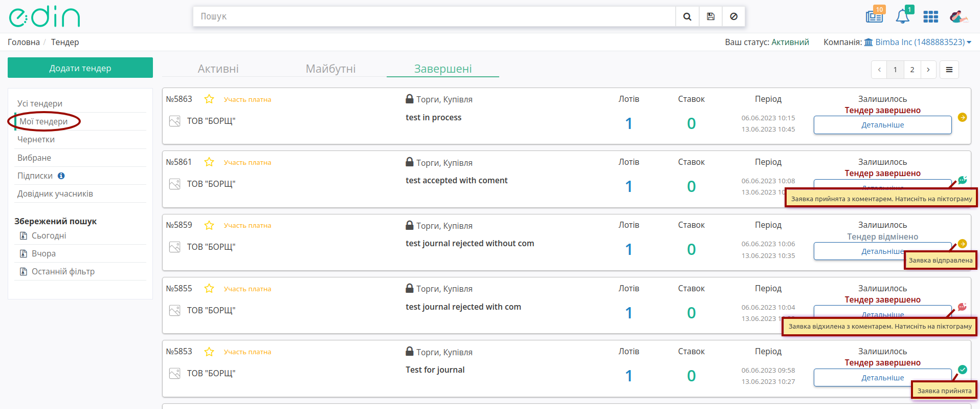Image resolution: width=980 pixels, height=409 pixels.
Task: Open Підписки in sidebar
Action: pyautogui.click(x=35, y=176)
